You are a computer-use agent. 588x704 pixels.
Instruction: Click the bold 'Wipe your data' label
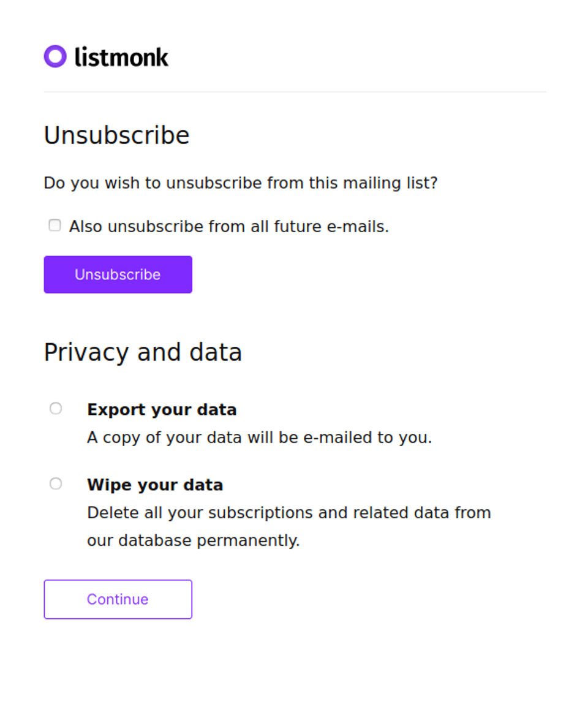(x=155, y=485)
